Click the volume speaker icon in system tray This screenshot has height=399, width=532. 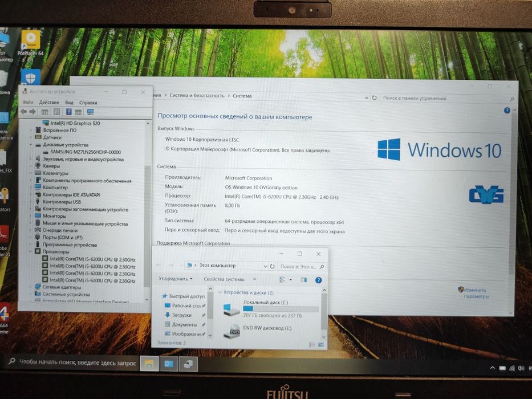pyautogui.click(x=521, y=368)
